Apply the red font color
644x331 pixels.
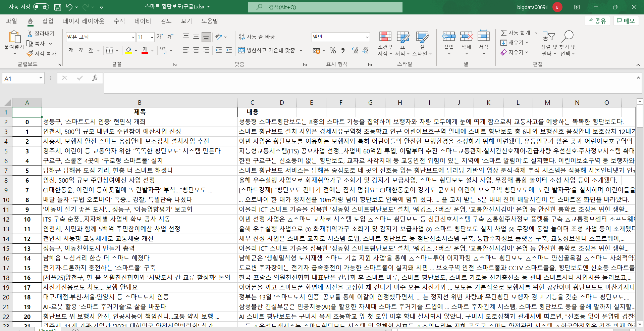pyautogui.click(x=145, y=50)
